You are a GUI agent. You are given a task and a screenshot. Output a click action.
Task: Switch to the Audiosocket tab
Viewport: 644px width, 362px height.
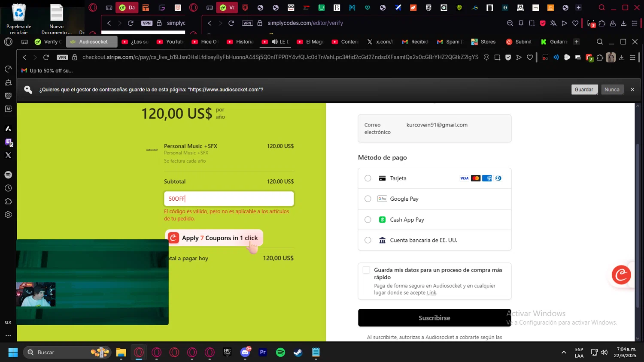(x=91, y=42)
